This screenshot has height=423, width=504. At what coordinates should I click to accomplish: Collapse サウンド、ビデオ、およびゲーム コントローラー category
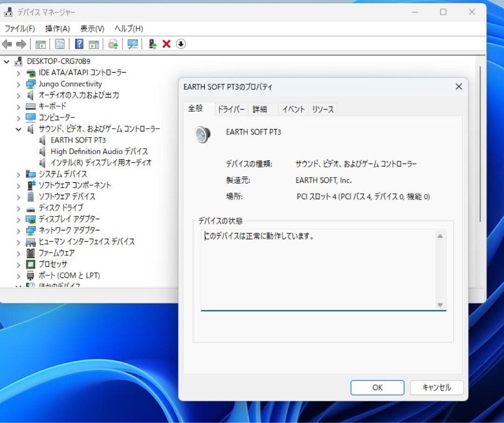point(18,129)
